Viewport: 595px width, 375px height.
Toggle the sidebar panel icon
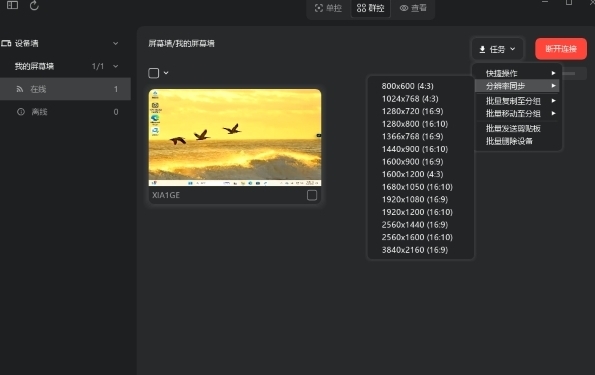click(13, 5)
